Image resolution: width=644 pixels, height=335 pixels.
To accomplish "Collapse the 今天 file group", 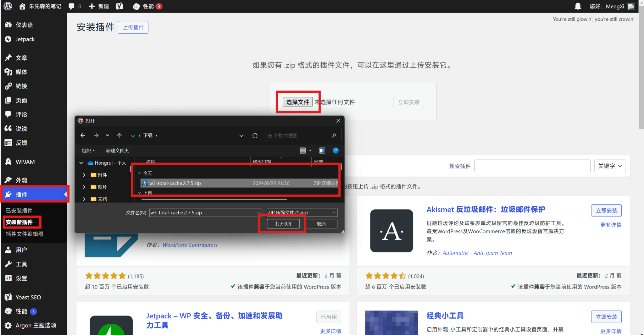I will 140,173.
